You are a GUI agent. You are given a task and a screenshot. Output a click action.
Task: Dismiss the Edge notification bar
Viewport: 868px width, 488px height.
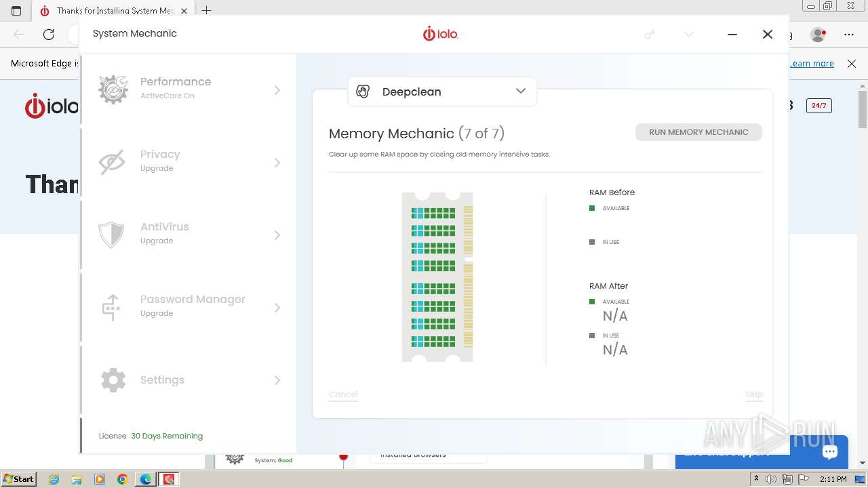[x=852, y=63]
